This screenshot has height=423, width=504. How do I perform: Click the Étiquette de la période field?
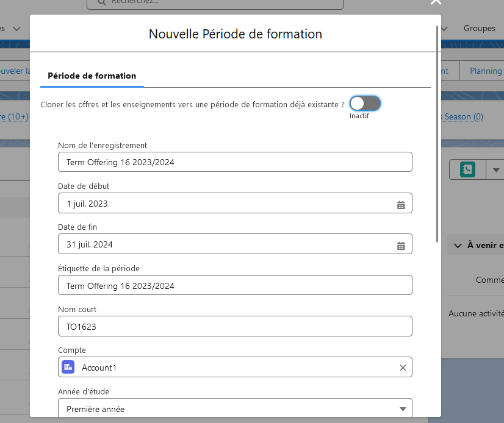click(235, 285)
